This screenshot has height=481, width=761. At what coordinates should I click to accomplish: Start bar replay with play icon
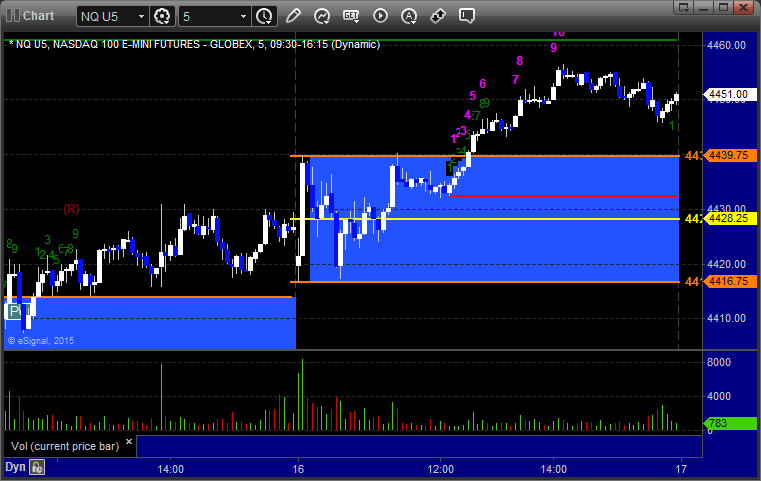point(380,16)
